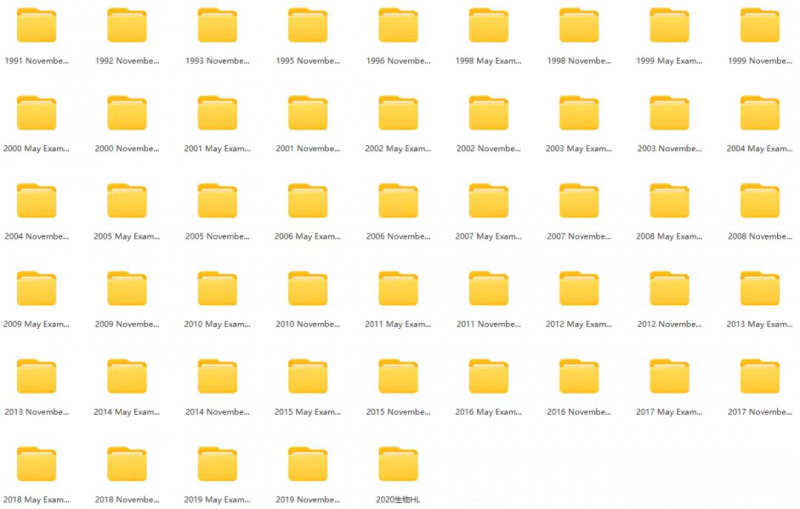Select the 2000 November folder icon
Screen dimensions: 800x509
127,113
